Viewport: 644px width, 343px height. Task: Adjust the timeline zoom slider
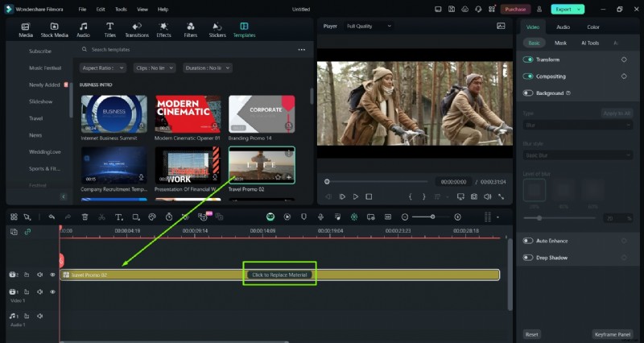click(432, 217)
